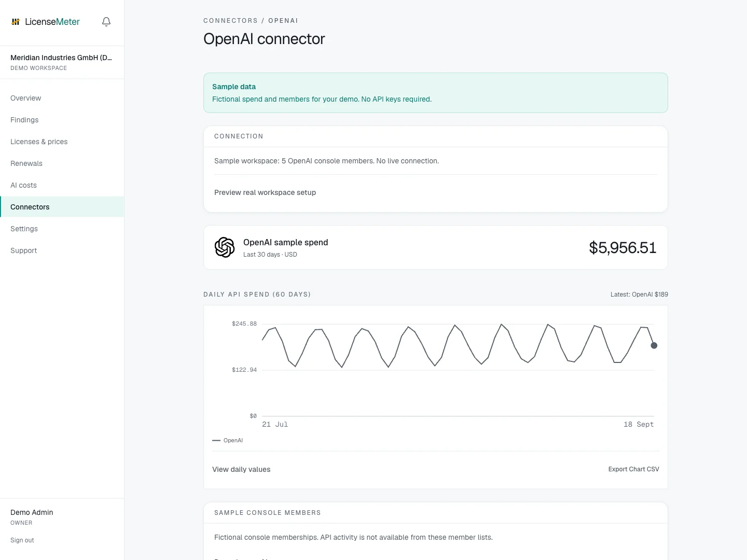747x560 pixels.
Task: Click the $5,956.51 spend total
Action: 622,248
